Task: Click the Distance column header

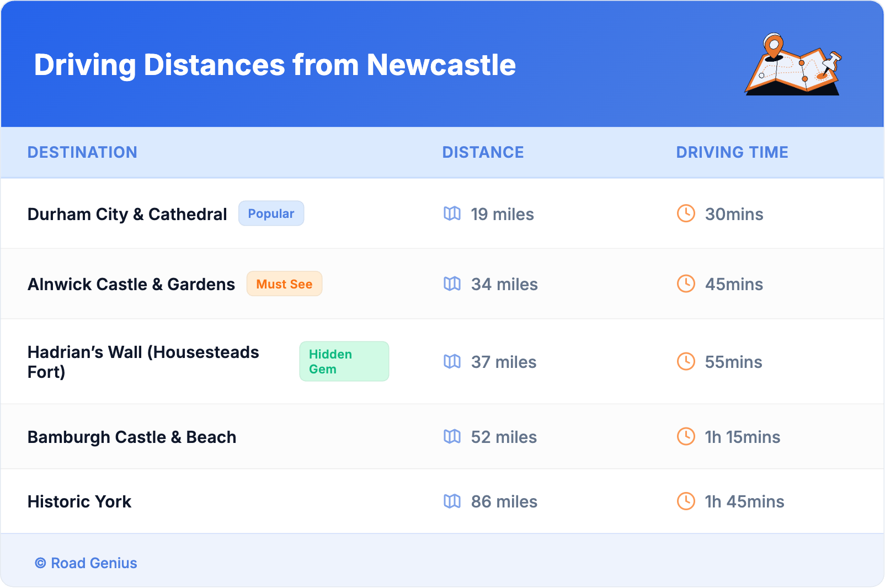Action: coord(483,152)
